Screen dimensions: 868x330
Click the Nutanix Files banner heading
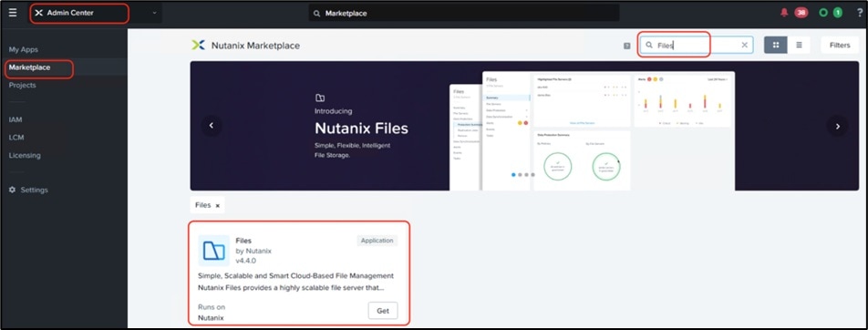pyautogui.click(x=361, y=129)
